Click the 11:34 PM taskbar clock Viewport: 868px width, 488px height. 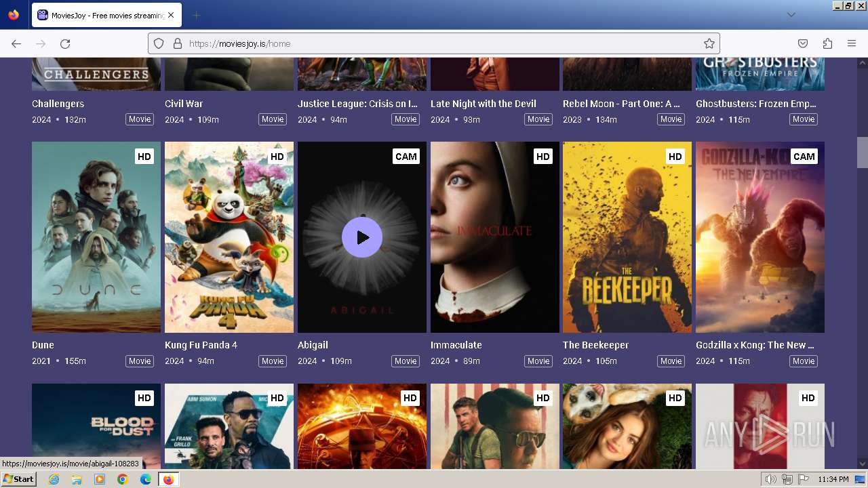point(833,479)
